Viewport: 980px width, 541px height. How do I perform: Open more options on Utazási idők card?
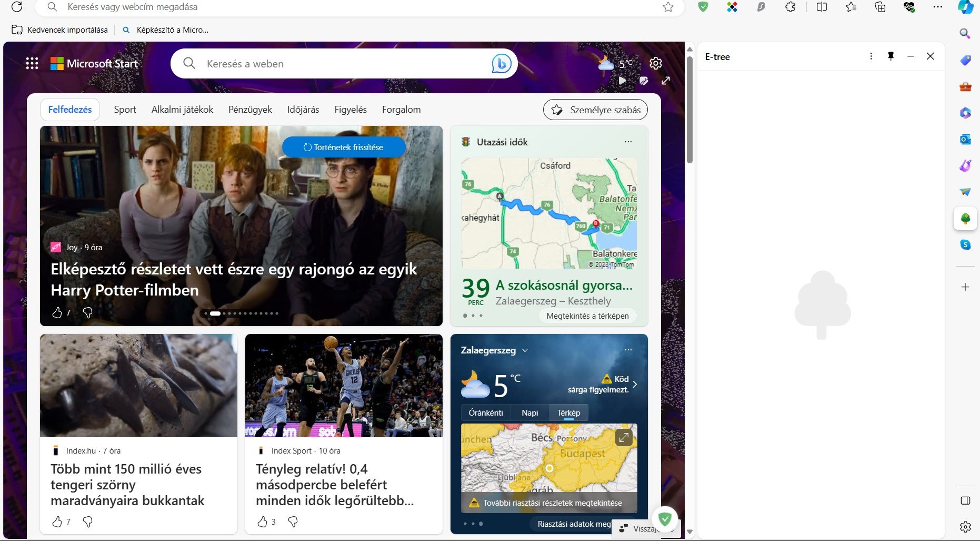628,142
